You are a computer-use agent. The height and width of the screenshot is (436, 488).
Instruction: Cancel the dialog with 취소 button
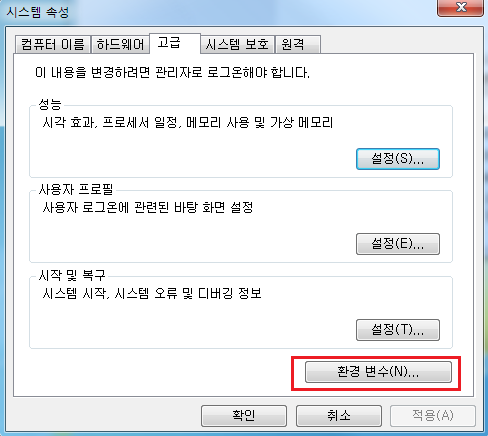339,416
